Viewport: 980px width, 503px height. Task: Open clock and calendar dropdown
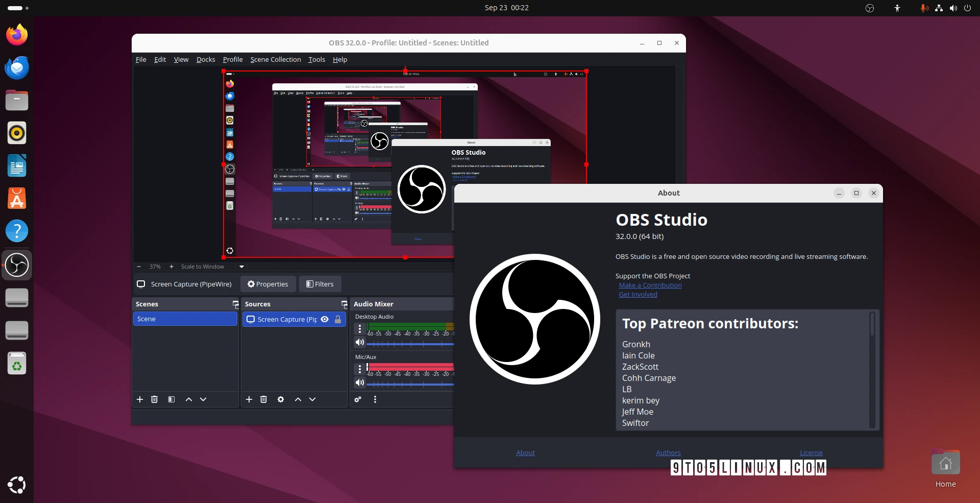506,8
